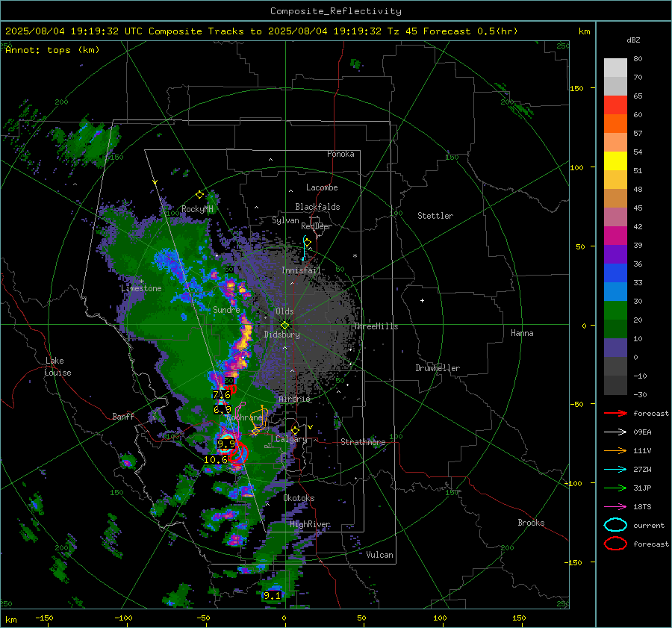Viewport: 672px width, 628px height.
Task: Select the storm cell labeled 9.9
Action: click(x=226, y=444)
